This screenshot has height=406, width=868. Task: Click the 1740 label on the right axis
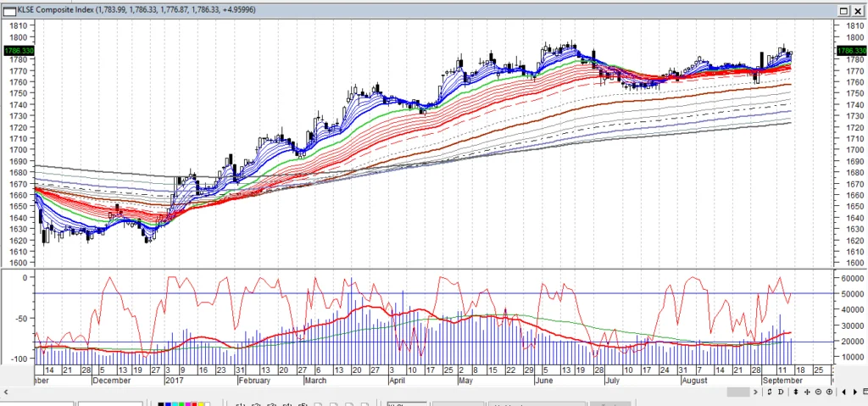[x=855, y=105]
